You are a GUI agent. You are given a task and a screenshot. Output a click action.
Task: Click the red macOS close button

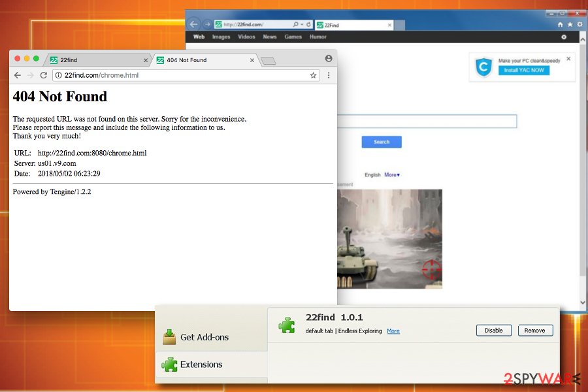pyautogui.click(x=17, y=59)
